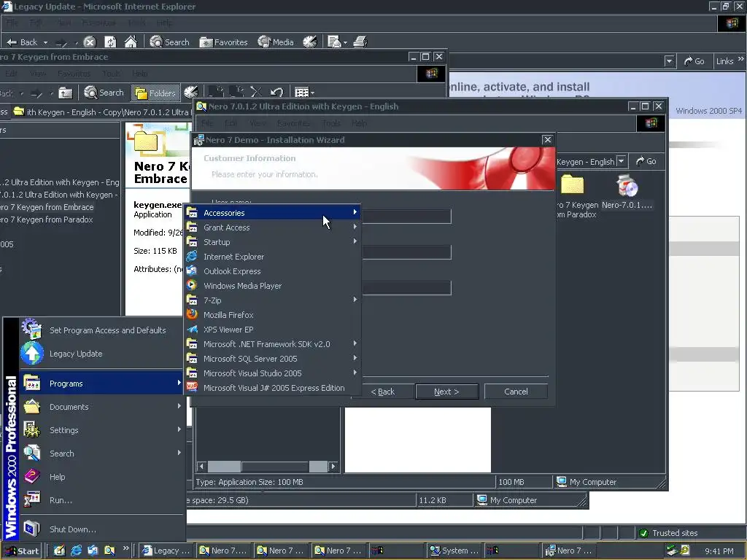
Task: Open Internet Explorer address bar dropdown
Action: (670, 61)
